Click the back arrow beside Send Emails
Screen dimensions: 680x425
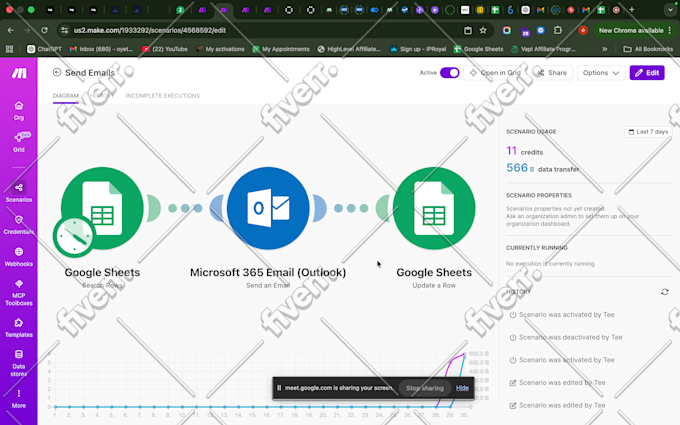pos(57,72)
